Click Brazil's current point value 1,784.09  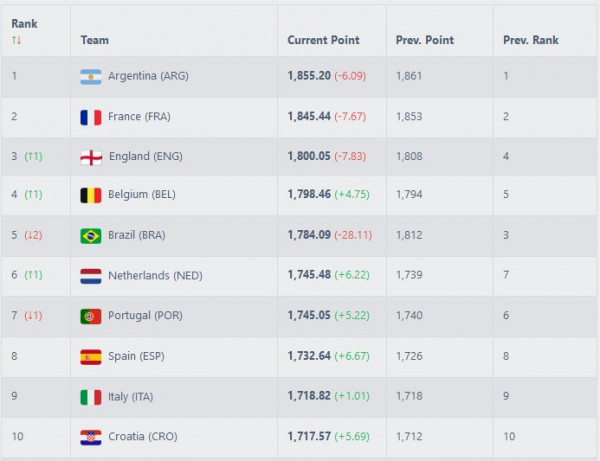tap(309, 235)
